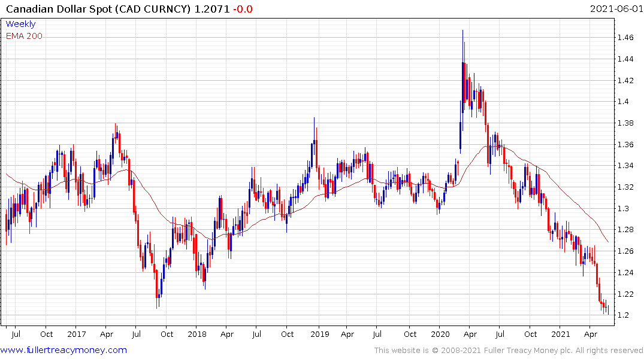Click the 1.3 price axis label

point(624,208)
